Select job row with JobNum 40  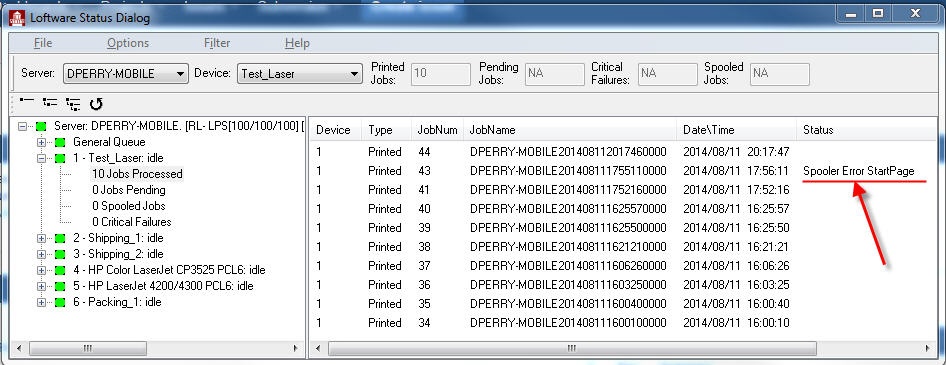(624, 209)
